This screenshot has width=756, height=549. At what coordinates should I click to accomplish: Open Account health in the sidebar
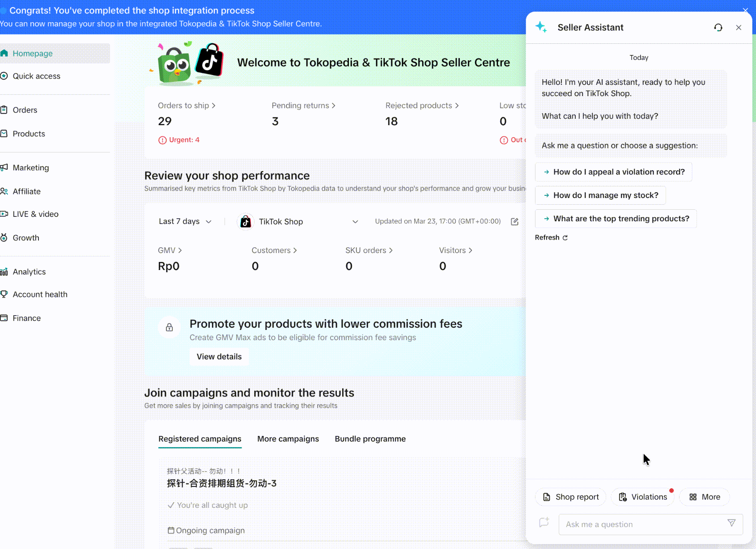55,294
